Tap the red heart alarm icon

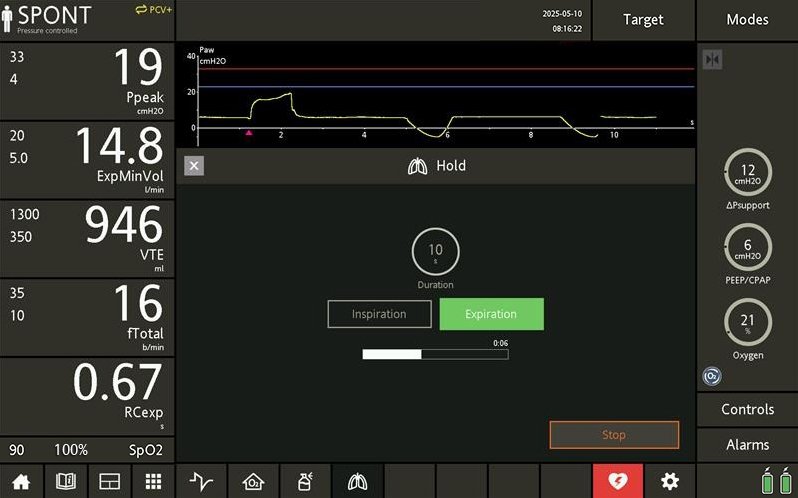click(618, 481)
